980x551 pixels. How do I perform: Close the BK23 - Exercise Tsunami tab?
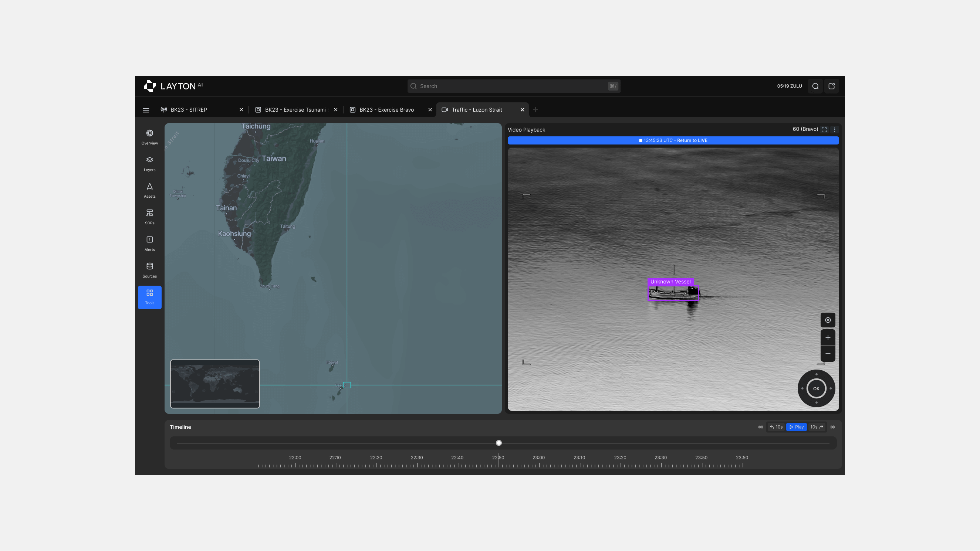click(335, 110)
